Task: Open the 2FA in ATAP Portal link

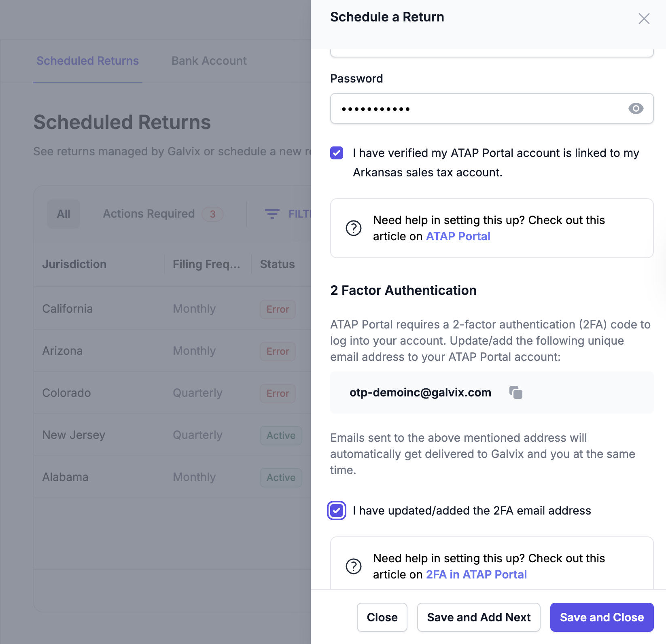Action: [476, 574]
